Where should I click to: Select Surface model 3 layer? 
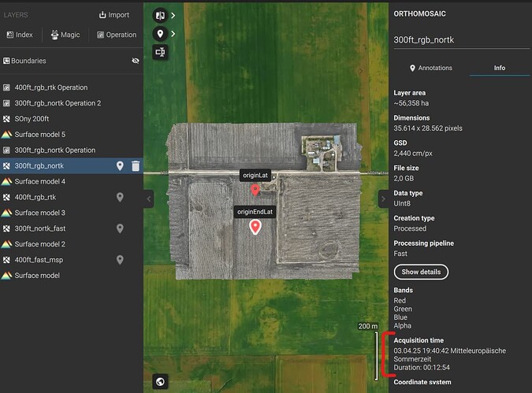pos(71,213)
